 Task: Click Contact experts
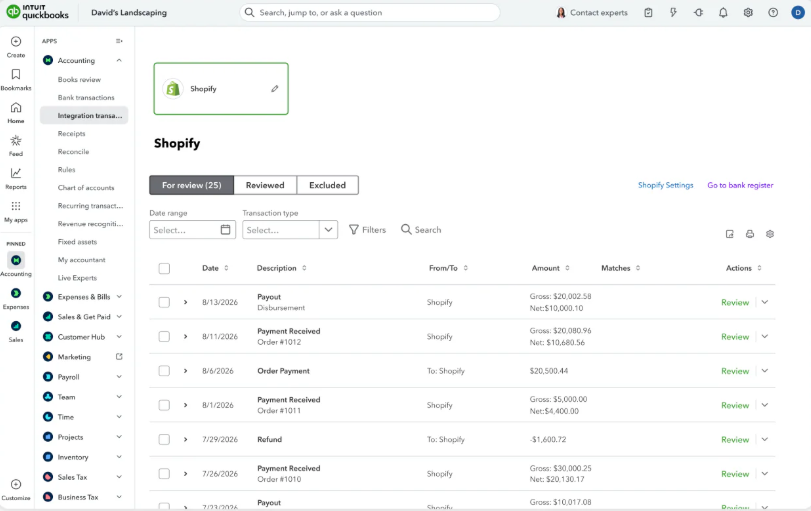click(592, 12)
